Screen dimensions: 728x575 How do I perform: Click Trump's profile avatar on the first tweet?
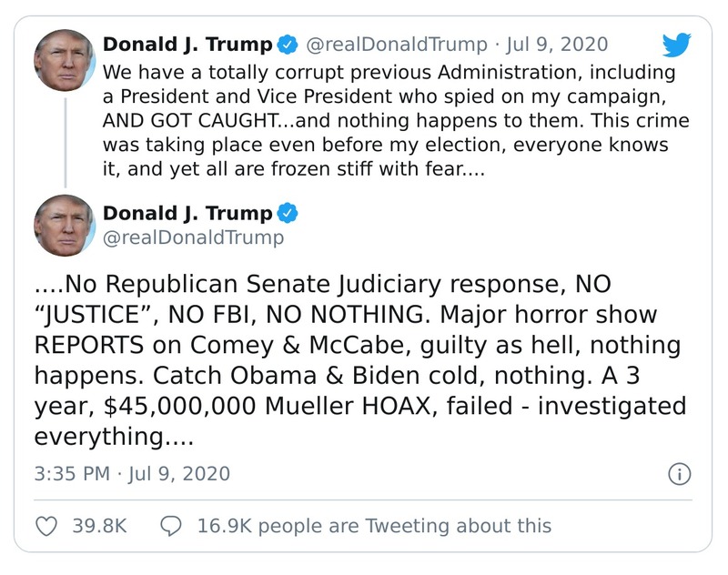coord(65,57)
